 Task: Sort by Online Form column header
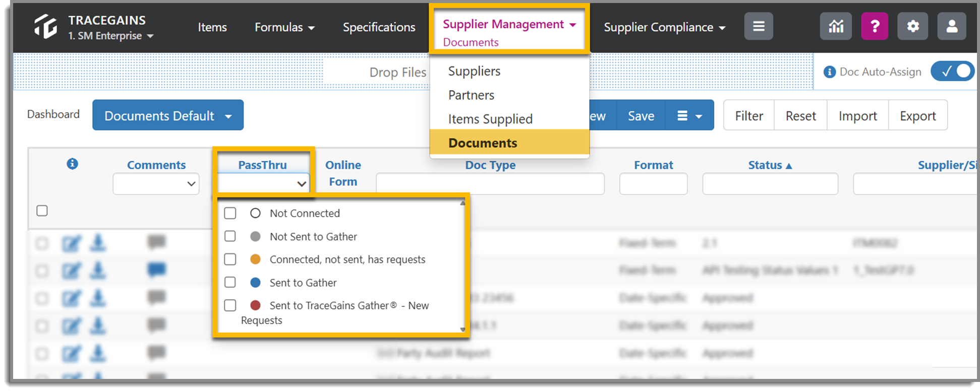(343, 173)
